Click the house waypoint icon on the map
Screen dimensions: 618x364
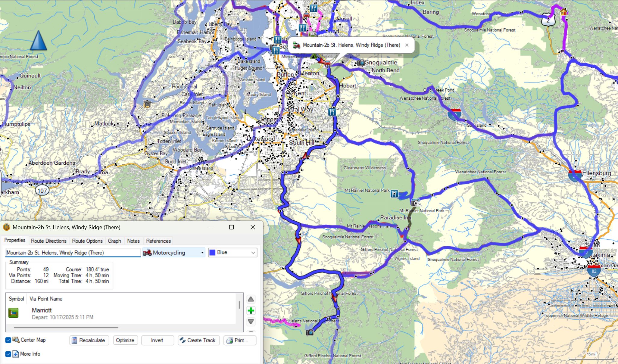pyautogui.click(x=563, y=12)
